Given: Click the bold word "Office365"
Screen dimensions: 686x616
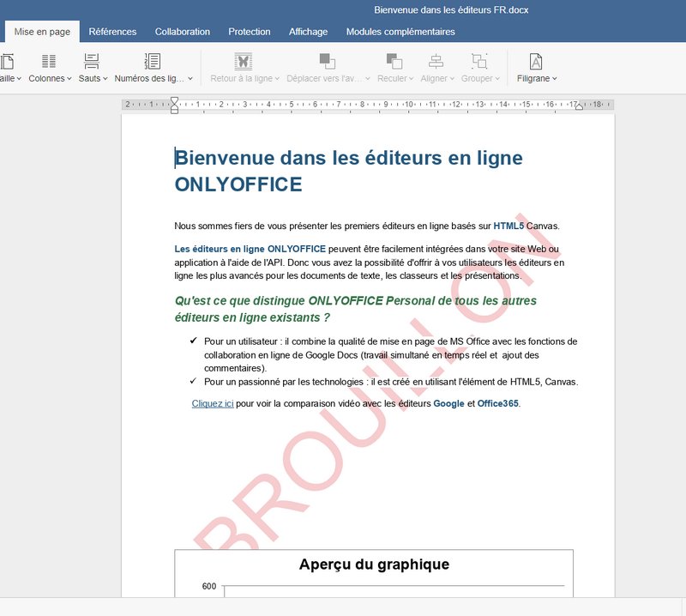Looking at the screenshot, I should [x=497, y=404].
